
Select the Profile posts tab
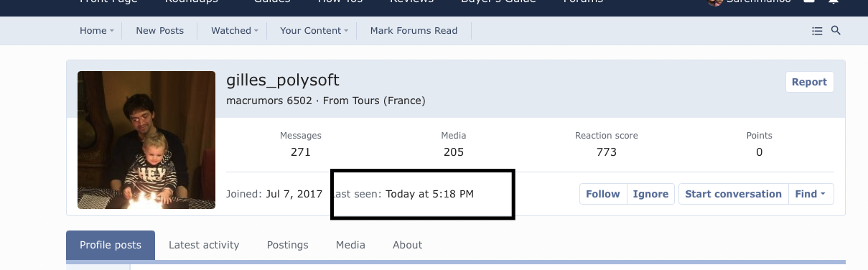coord(111,245)
